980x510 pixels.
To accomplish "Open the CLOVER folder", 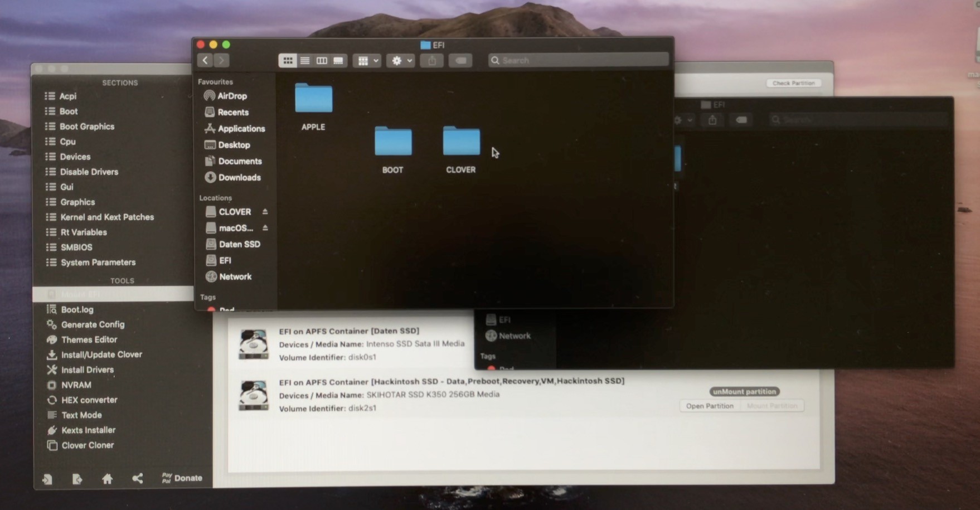I will (x=461, y=141).
